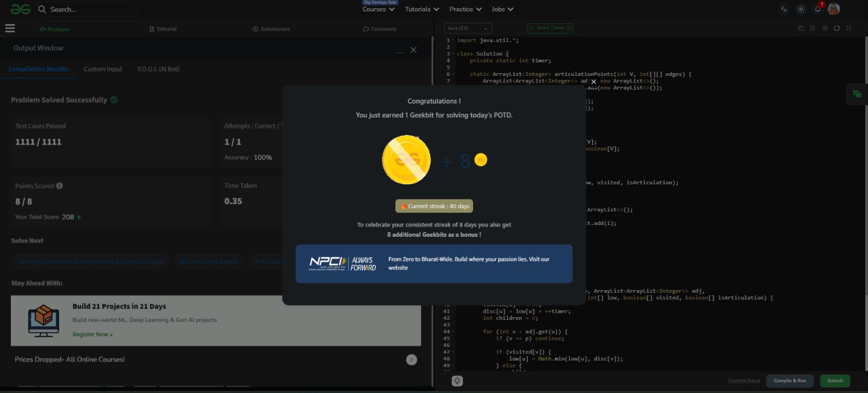The width and height of the screenshot is (868, 393).
Task: Click the search magnifier icon
Action: pyautogui.click(x=42, y=9)
